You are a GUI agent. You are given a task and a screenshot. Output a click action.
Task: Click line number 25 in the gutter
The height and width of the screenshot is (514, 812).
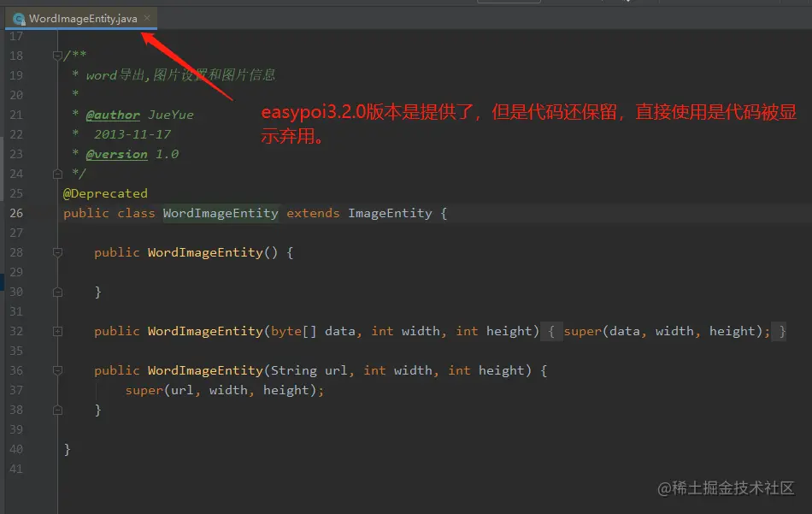(x=16, y=193)
